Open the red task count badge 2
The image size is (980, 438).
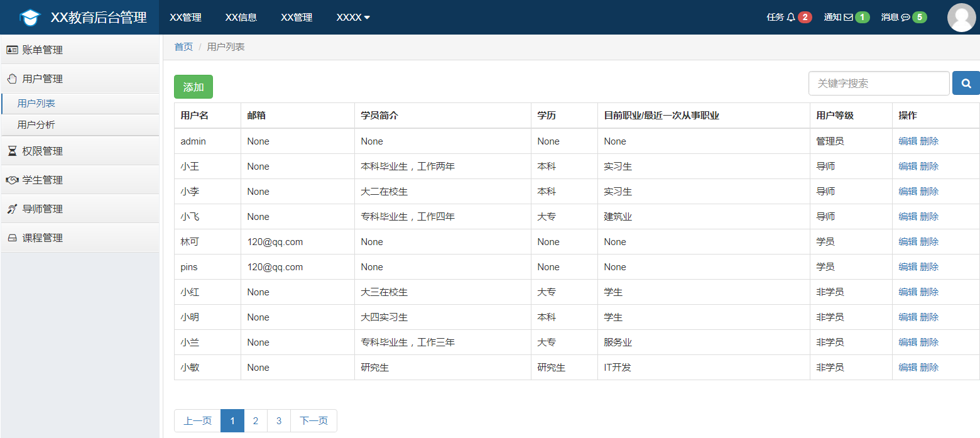tap(805, 18)
